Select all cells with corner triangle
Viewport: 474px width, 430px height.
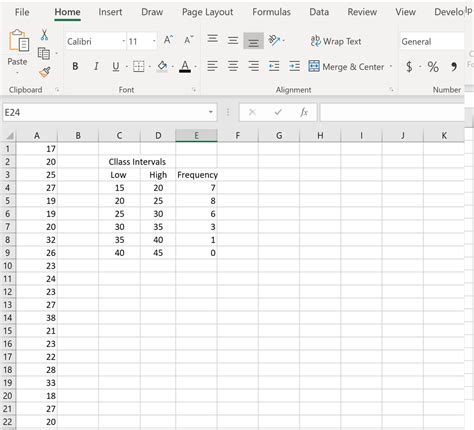[x=9, y=136]
